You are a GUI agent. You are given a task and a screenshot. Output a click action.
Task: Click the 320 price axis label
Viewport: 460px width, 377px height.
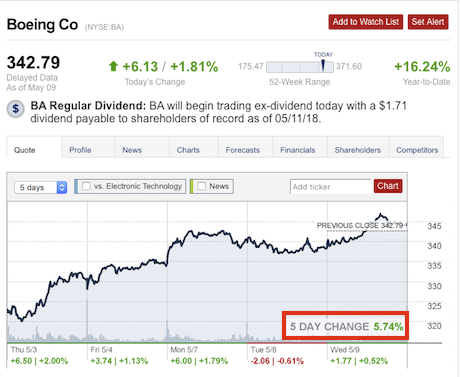[434, 326]
